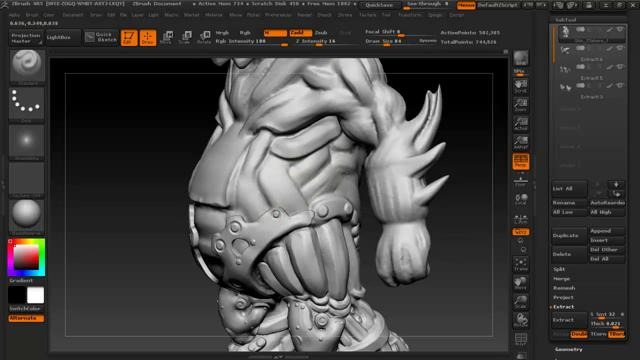Set view to Actual size
This screenshot has height=360, width=640.
[521, 124]
